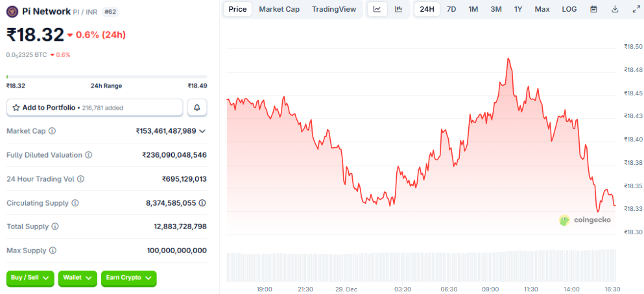644x294 pixels.
Task: Switch to the Market Cap tab
Action: click(x=280, y=9)
